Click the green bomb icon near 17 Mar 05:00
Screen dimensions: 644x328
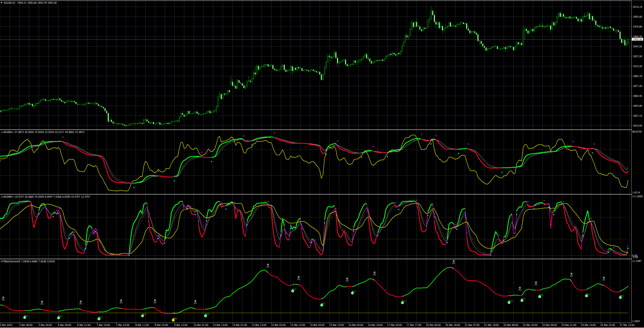click(x=403, y=302)
